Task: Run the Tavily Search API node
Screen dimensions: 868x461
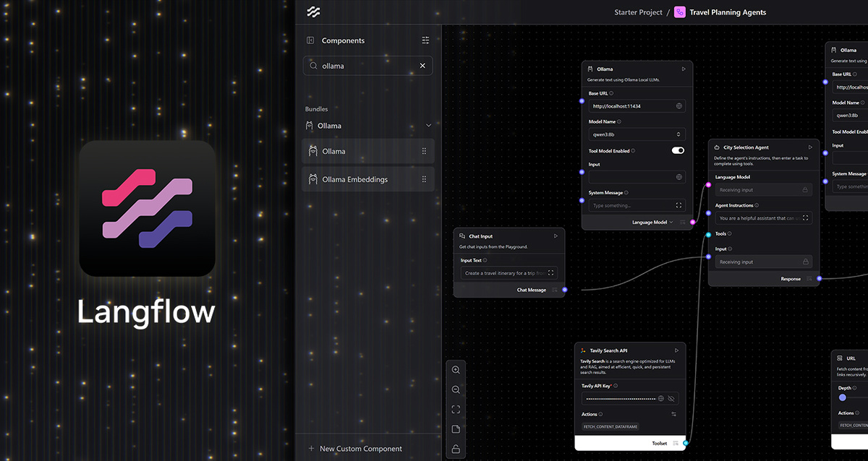Action: tap(676, 350)
